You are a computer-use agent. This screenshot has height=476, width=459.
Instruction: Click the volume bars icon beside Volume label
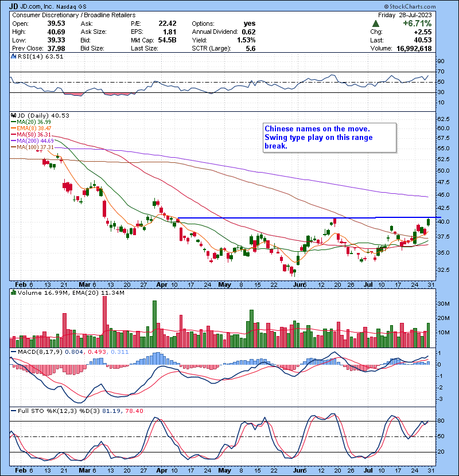[x=14, y=292]
